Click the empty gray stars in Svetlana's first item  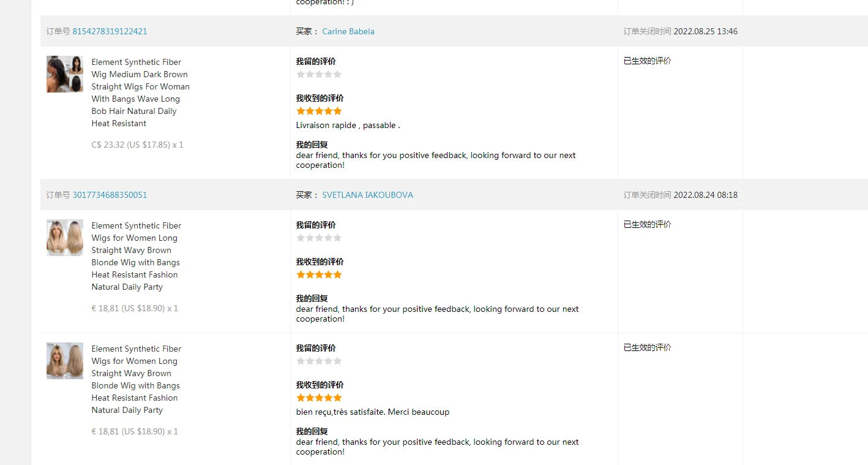point(319,238)
